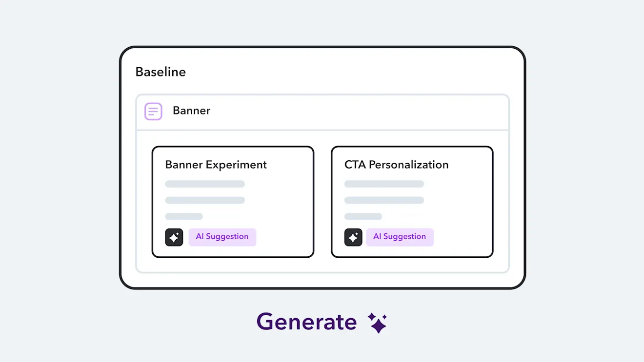Click first placeholder line in CTA Personalization
Image resolution: width=644 pixels, height=362 pixels.
click(x=384, y=184)
